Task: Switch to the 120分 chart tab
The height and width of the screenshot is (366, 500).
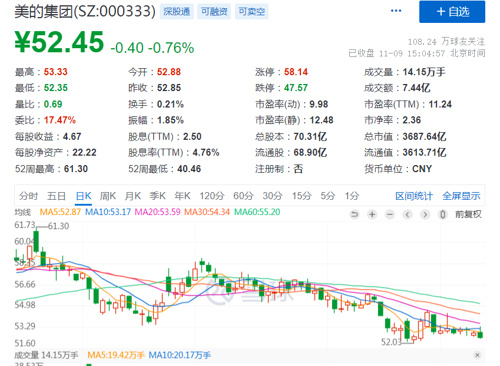Action: [212, 196]
